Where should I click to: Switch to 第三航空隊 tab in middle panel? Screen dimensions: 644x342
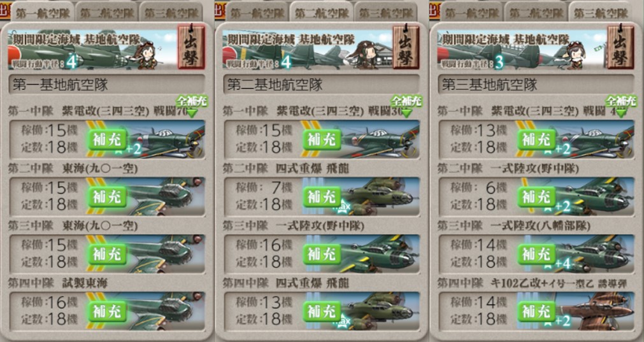[x=385, y=12]
